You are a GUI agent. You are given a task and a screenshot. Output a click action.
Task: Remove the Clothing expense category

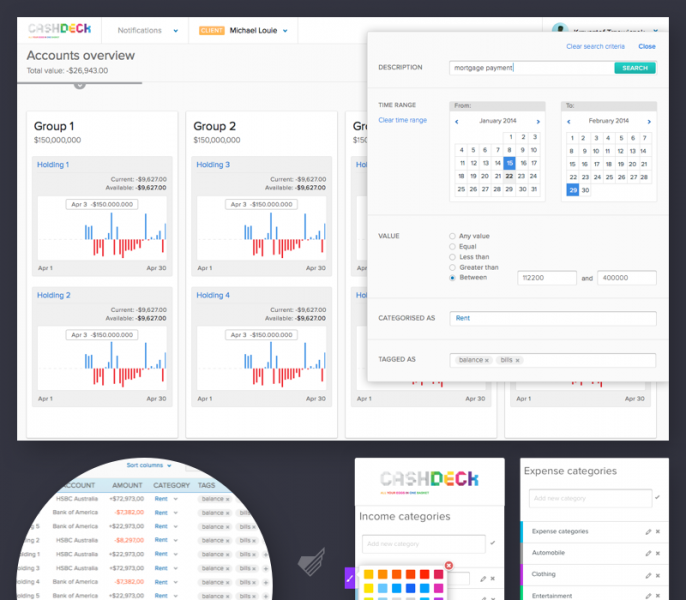[658, 575]
